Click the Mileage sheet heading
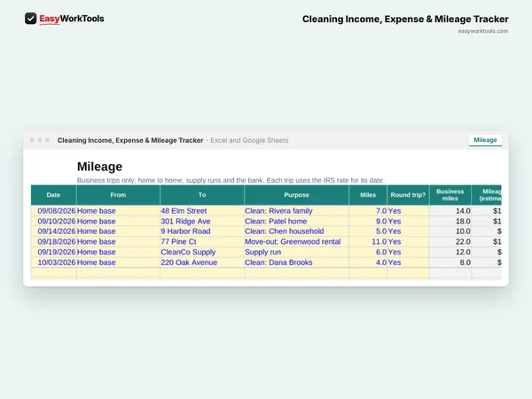 tap(99, 167)
